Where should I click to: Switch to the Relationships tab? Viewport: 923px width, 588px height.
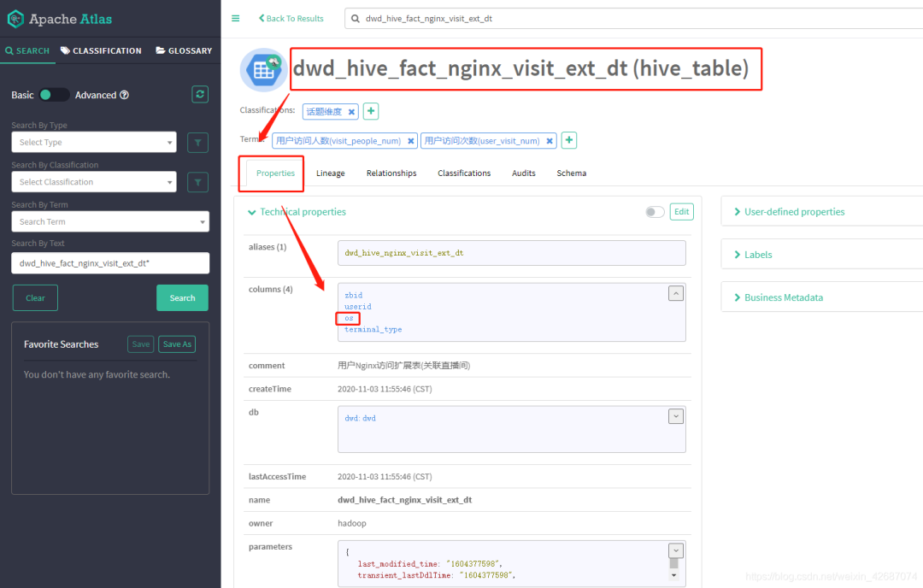(x=391, y=173)
